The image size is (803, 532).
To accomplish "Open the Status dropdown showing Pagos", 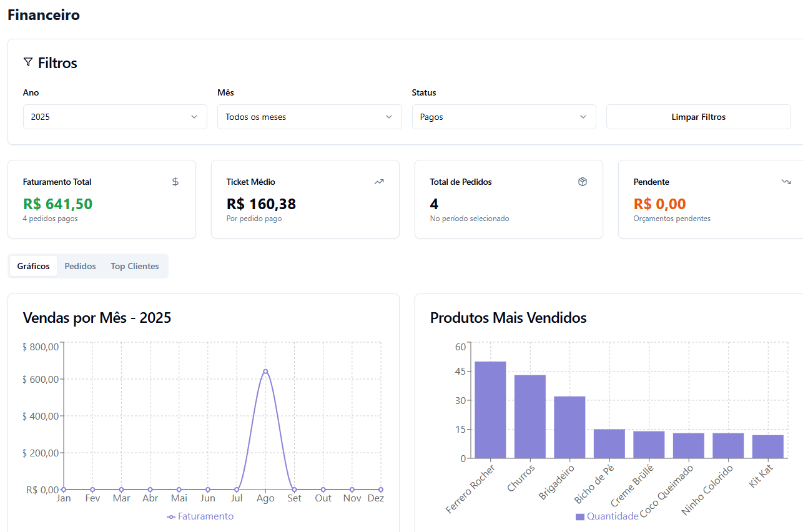I will click(x=503, y=117).
